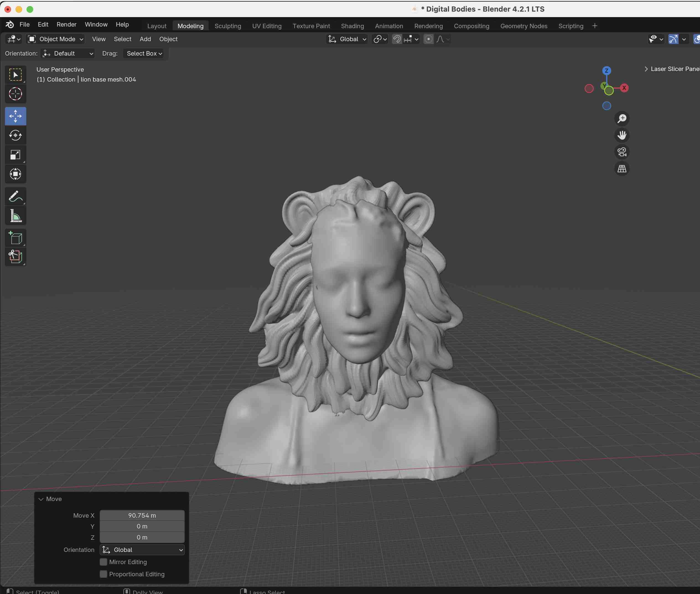Select the Transform tool
700x594 pixels.
click(15, 174)
